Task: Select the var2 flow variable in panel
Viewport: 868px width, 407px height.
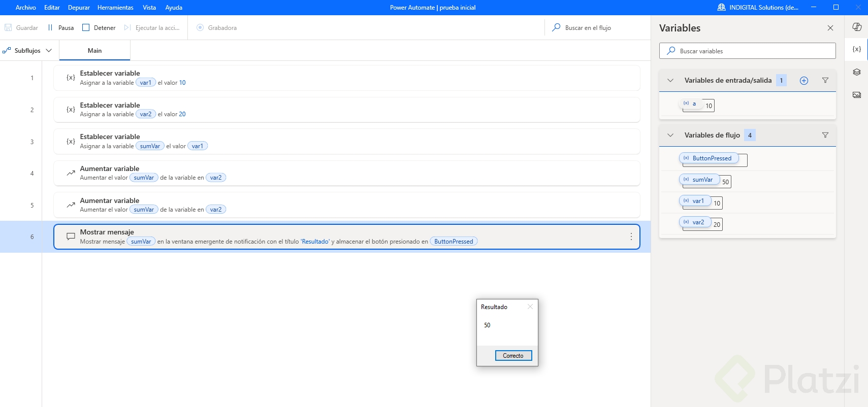Action: pyautogui.click(x=694, y=222)
